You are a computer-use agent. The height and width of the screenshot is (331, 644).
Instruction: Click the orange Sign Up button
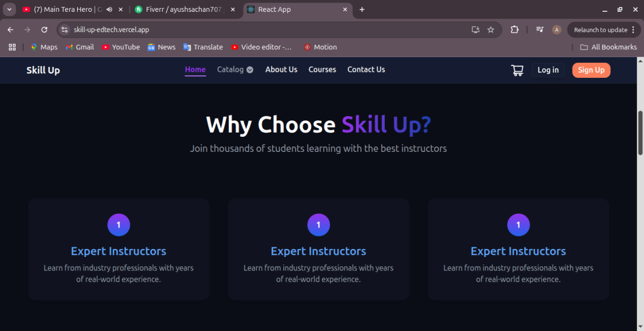pos(591,70)
